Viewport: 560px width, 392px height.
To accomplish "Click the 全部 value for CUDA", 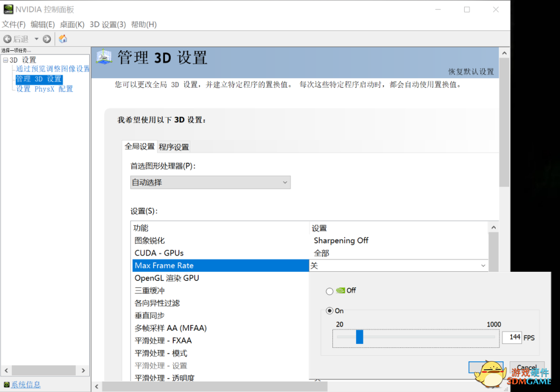I will 321,253.
